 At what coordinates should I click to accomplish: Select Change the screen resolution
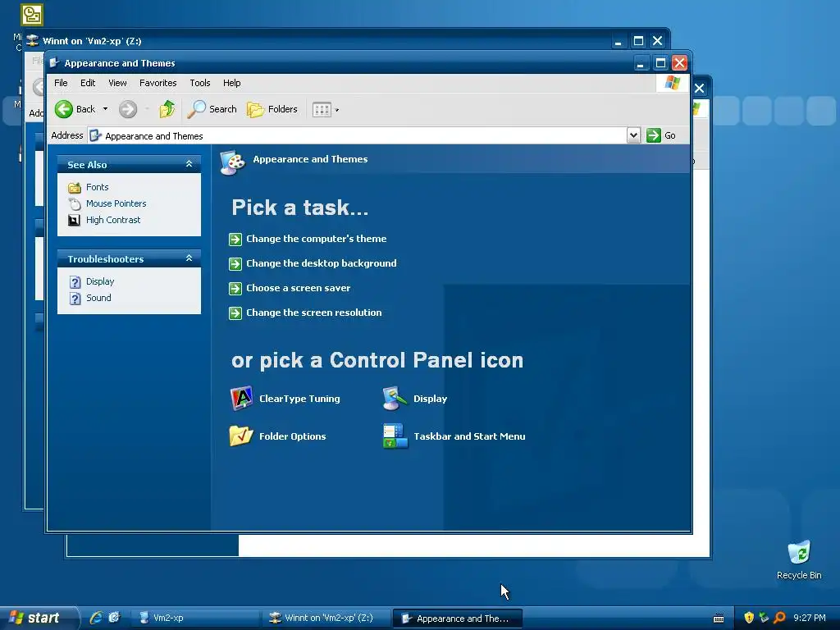point(314,313)
